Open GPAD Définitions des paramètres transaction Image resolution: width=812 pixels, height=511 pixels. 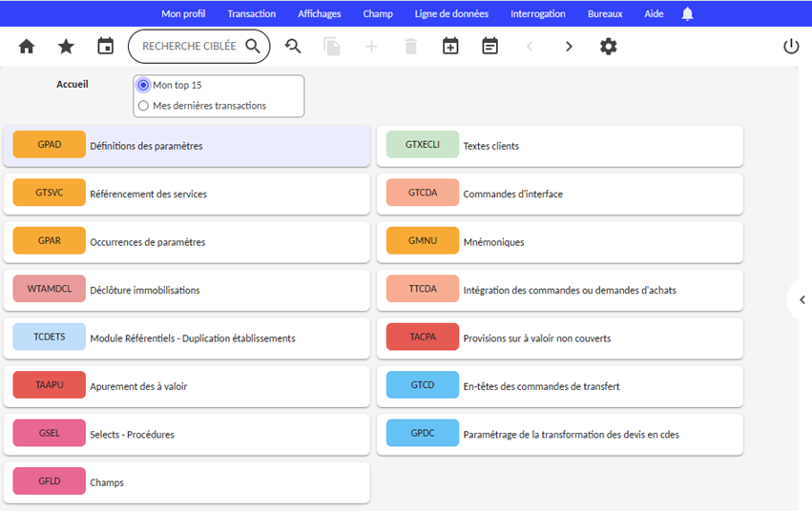186,146
